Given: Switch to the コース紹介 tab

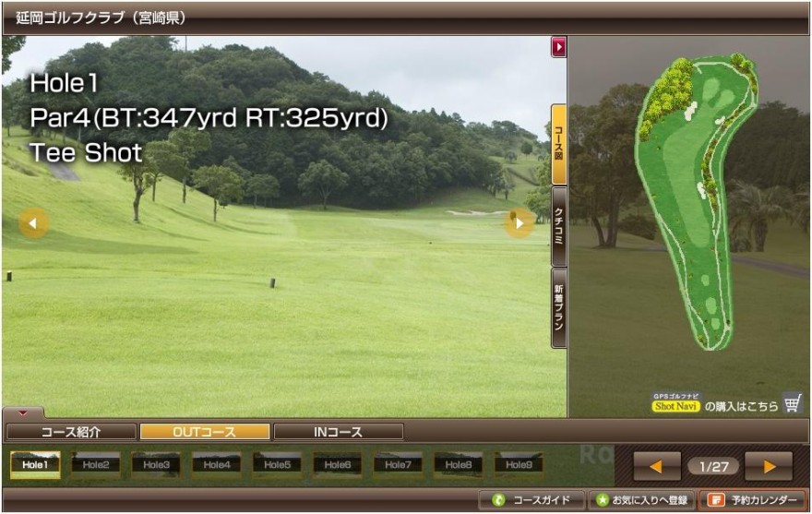Looking at the screenshot, I should coord(71,432).
